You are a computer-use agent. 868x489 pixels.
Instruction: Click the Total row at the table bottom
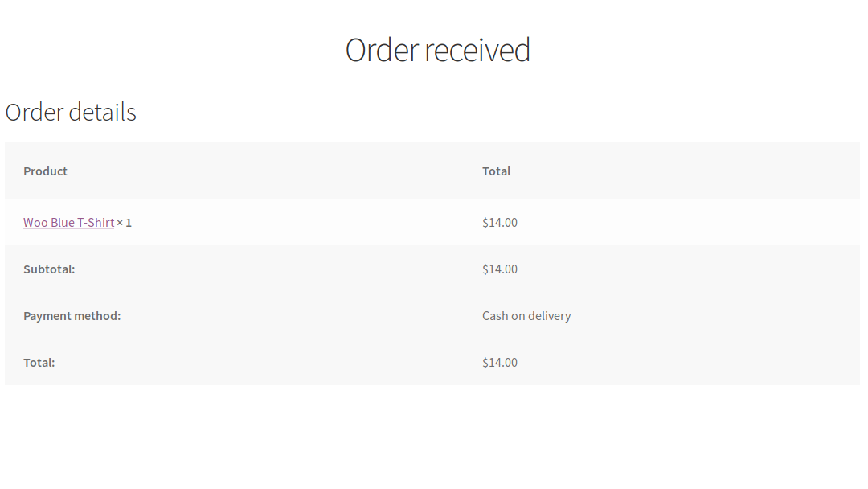coord(321,362)
